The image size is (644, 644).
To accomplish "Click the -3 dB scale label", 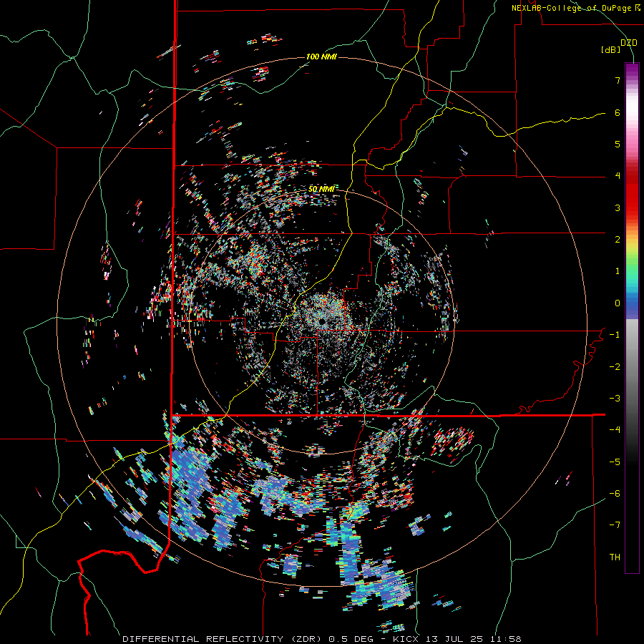I will (615, 399).
